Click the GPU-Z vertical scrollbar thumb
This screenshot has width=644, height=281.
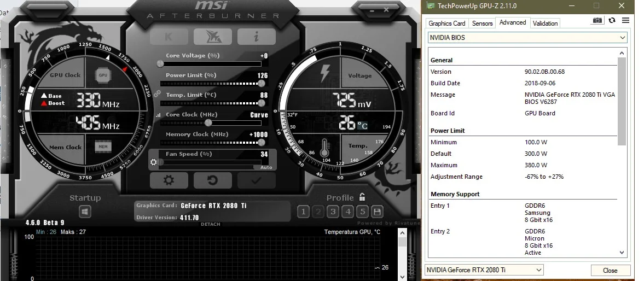point(622,101)
